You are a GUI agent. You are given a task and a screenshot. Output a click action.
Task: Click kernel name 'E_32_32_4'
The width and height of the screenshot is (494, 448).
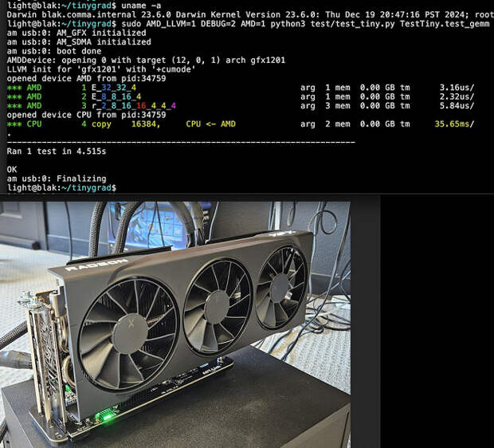(114, 88)
